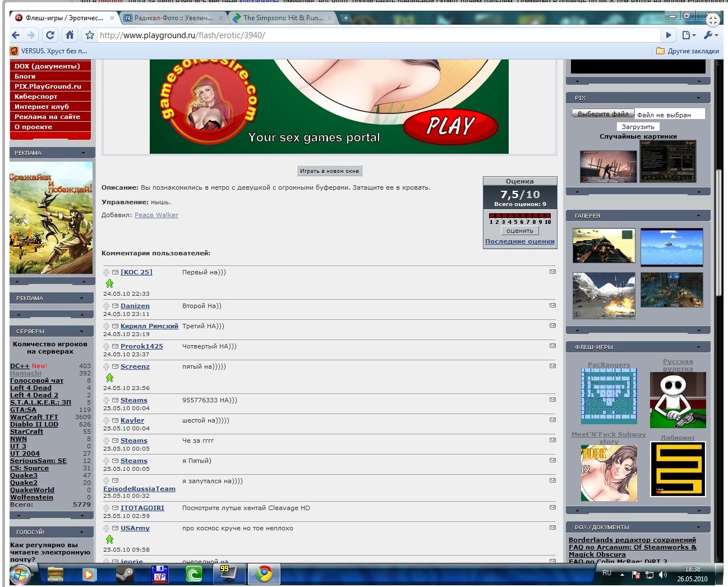Open the Peace Walker uploader link
The image size is (728, 587).
coord(156,215)
